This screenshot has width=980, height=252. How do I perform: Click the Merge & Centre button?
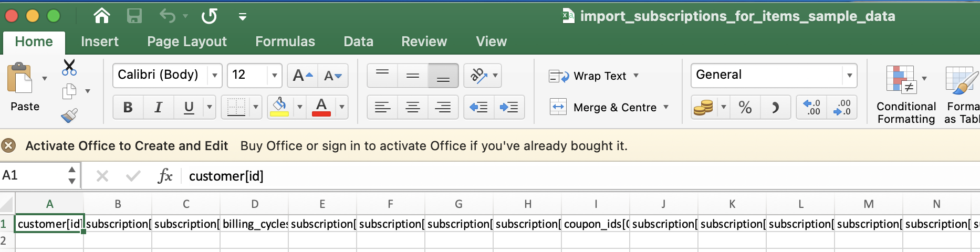[602, 108]
